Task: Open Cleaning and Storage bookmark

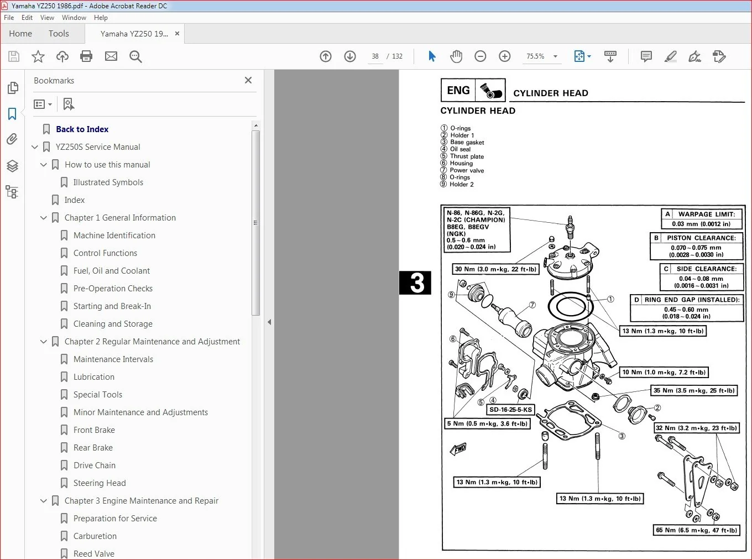Action: pyautogui.click(x=113, y=324)
